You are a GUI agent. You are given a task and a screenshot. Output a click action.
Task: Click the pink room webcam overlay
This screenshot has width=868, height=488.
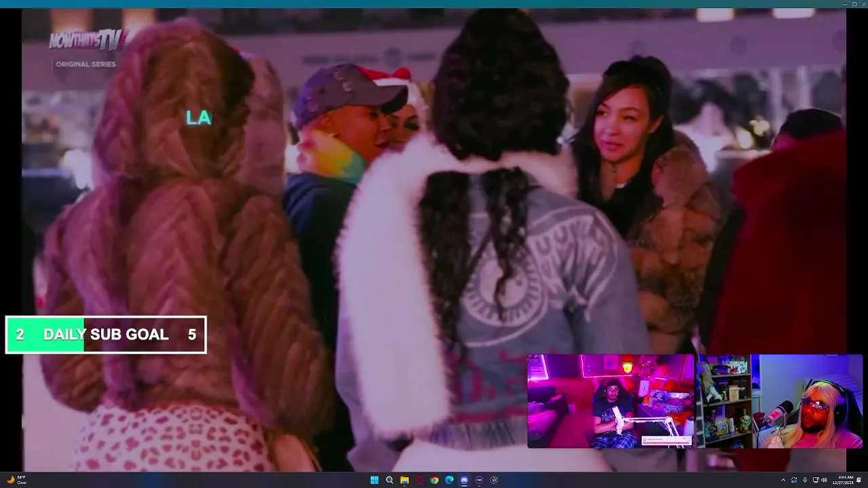610,401
